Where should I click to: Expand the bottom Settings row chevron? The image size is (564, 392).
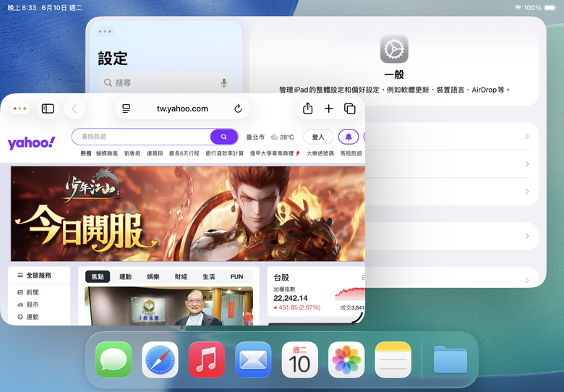point(527,281)
